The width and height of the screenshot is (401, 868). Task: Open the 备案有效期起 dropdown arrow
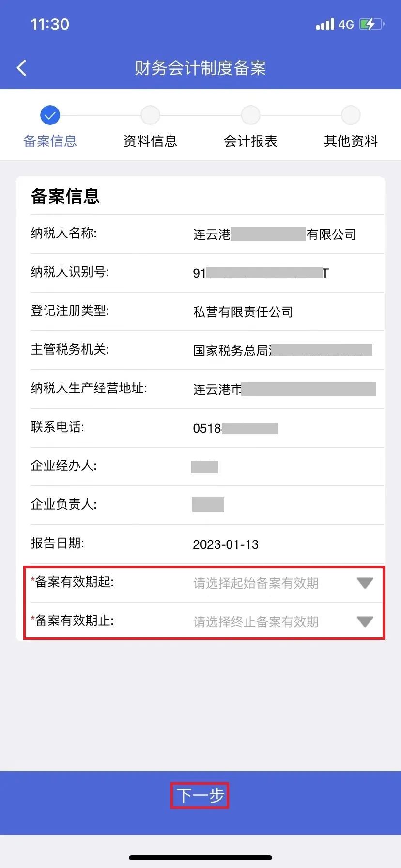pos(365,583)
